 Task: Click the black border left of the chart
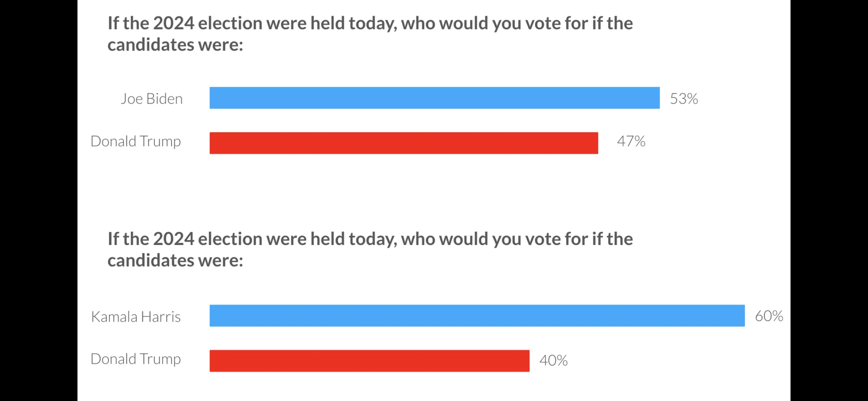38,200
